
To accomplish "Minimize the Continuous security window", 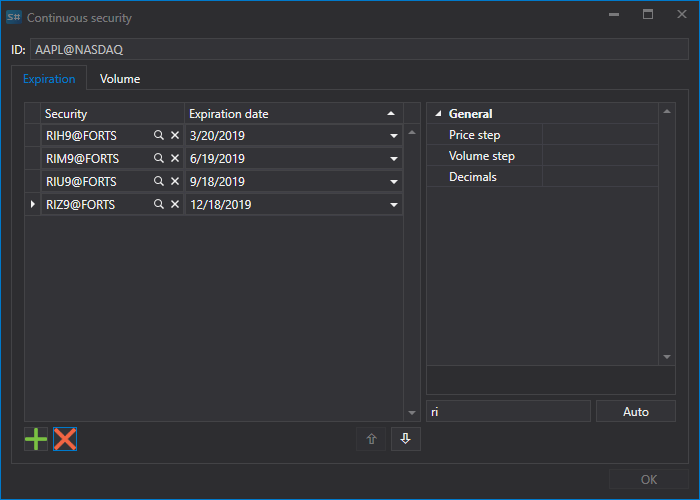I will [x=614, y=14].
